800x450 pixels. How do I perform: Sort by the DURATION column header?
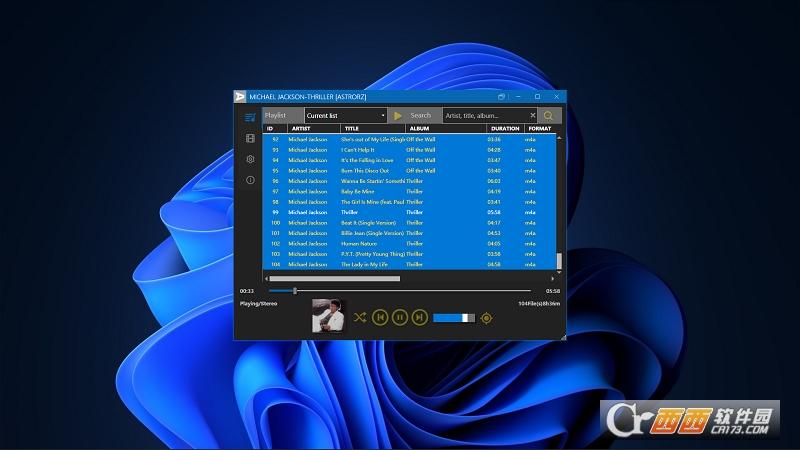click(505, 129)
